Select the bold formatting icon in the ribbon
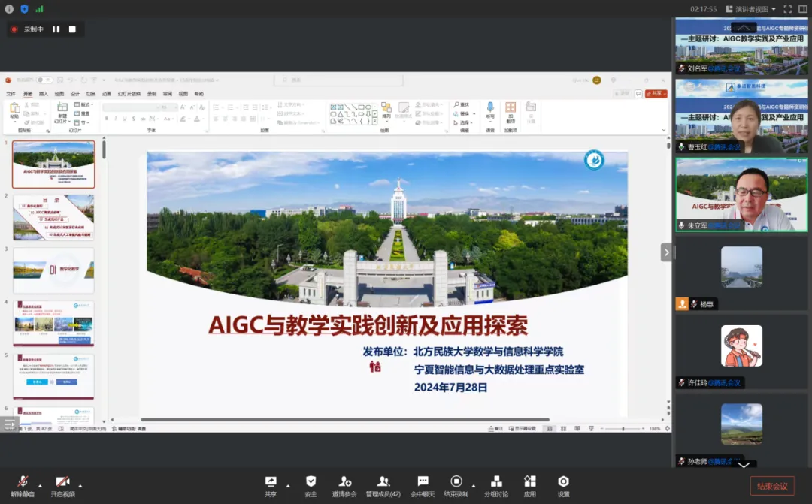The width and height of the screenshot is (812, 504). pyautogui.click(x=106, y=119)
